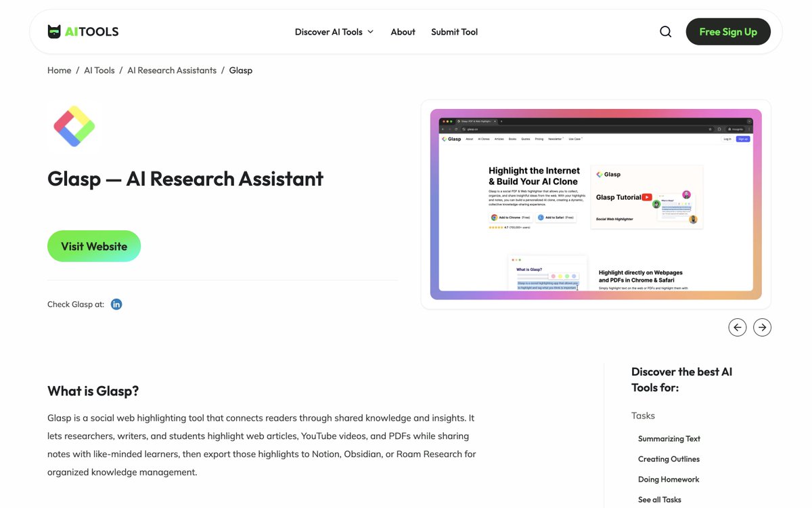Screen dimensions: 812x508
Task: Click See all Tasks link
Action: point(660,500)
